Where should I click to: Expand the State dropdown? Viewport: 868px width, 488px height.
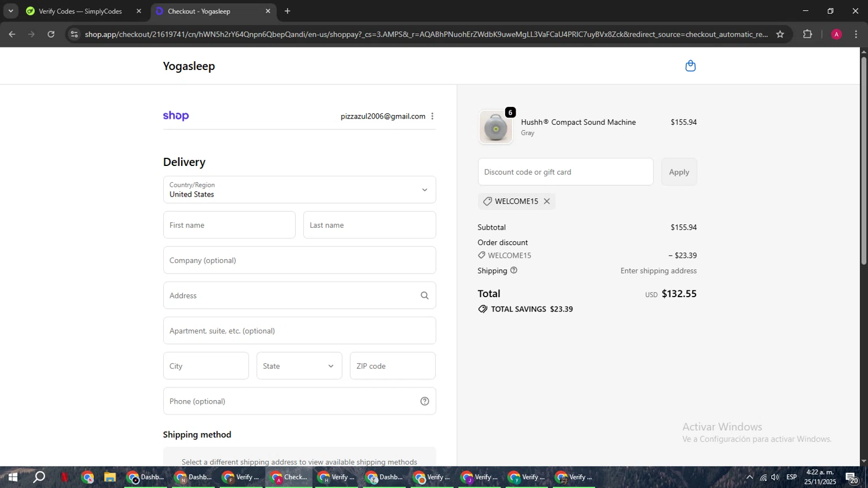tap(299, 366)
